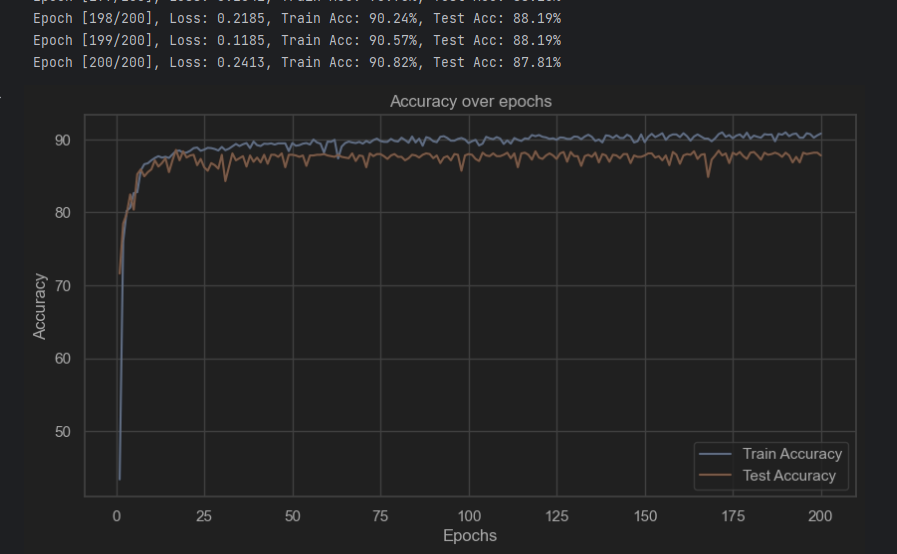897x554 pixels.
Task: Select the Epoch [200/200] output line
Action: [x=297, y=62]
